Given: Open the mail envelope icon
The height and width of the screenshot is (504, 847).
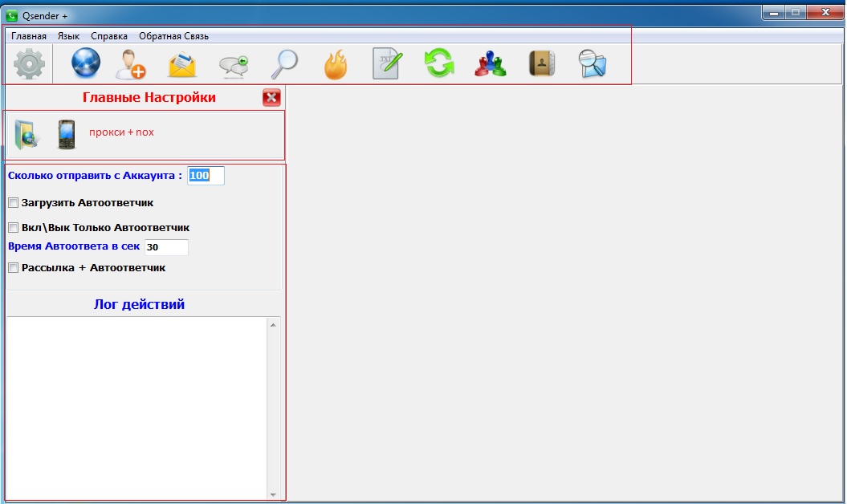Looking at the screenshot, I should coord(182,65).
